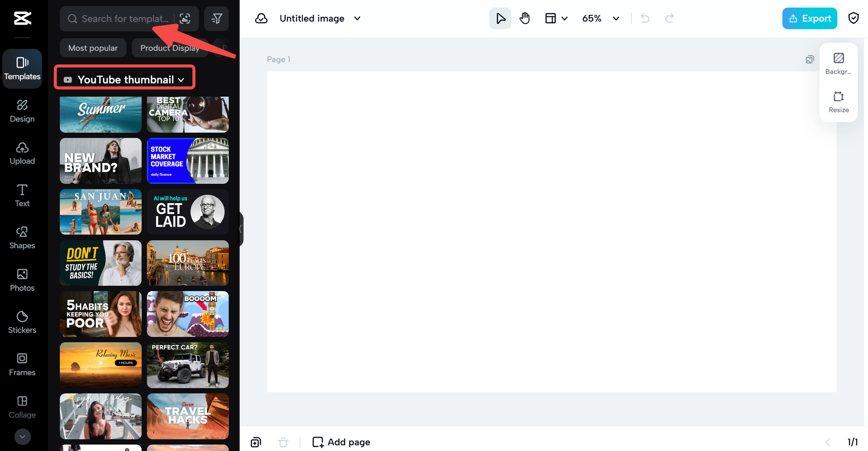Select the Product Display filter

click(x=169, y=48)
